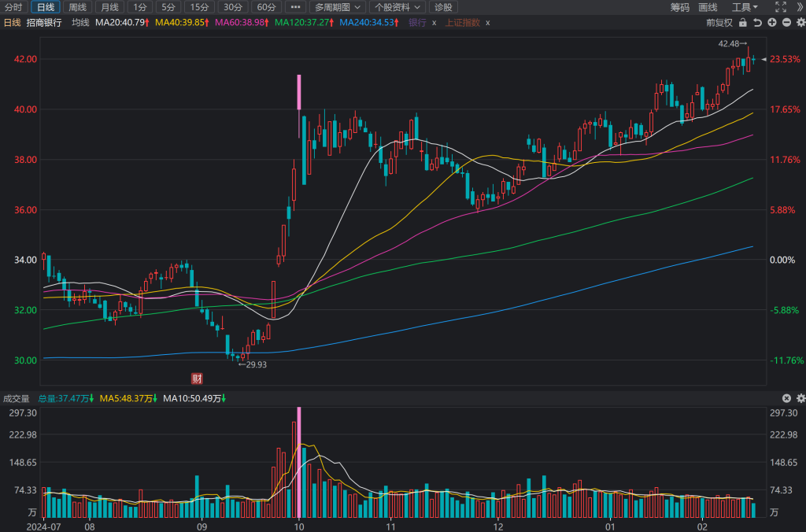Remove the 上证指数 overlay comparison
806x532 pixels.
487,23
